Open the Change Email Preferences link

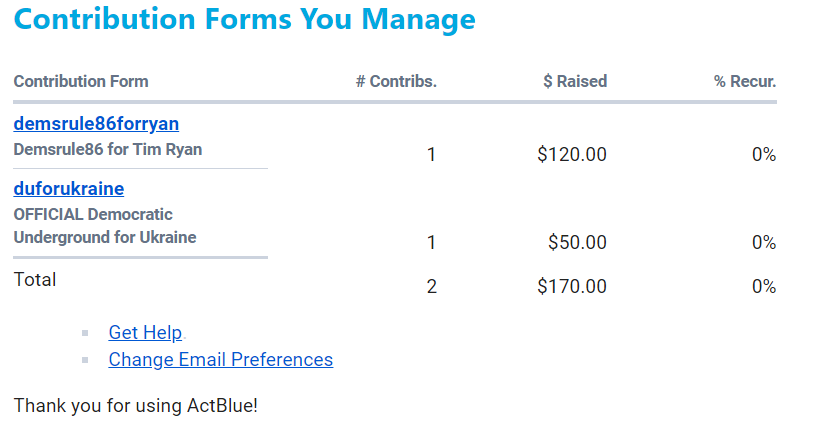(220, 359)
